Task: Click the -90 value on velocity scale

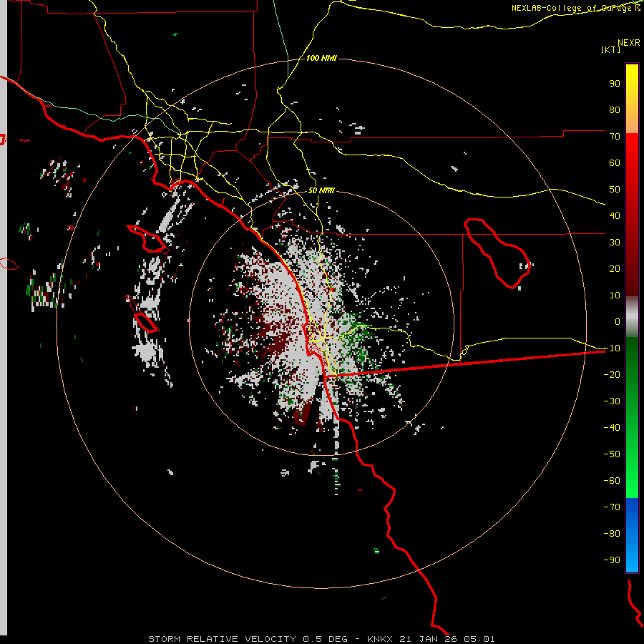Action: [x=612, y=560]
